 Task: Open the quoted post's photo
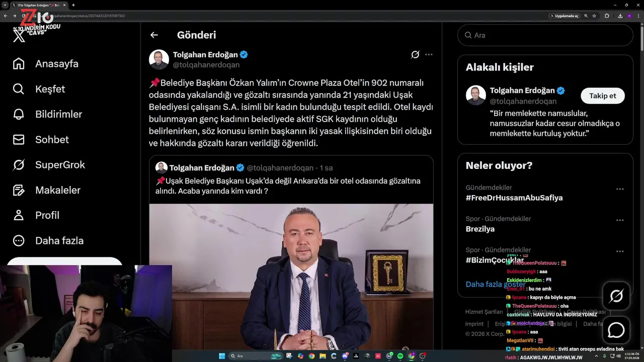pos(291,277)
